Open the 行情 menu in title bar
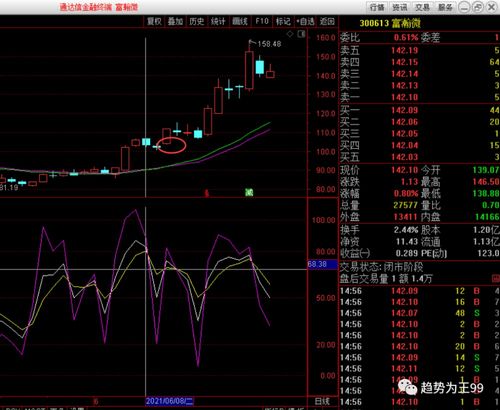 [x=377, y=7]
